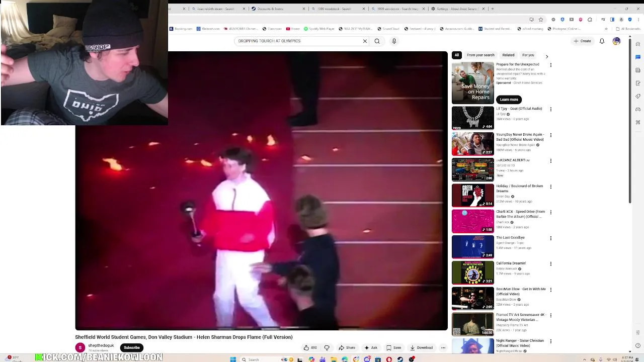Open 'Night Ranger - Sister Christian' title
The height and width of the screenshot is (362, 644).
[x=520, y=343]
